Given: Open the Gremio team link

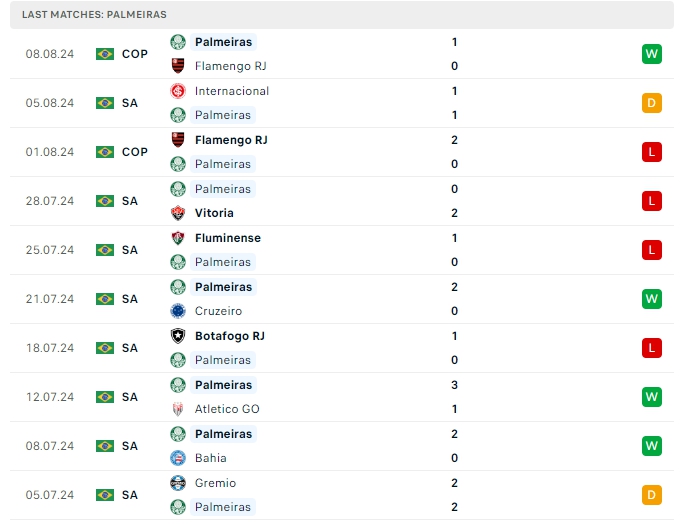Looking at the screenshot, I should click(215, 483).
